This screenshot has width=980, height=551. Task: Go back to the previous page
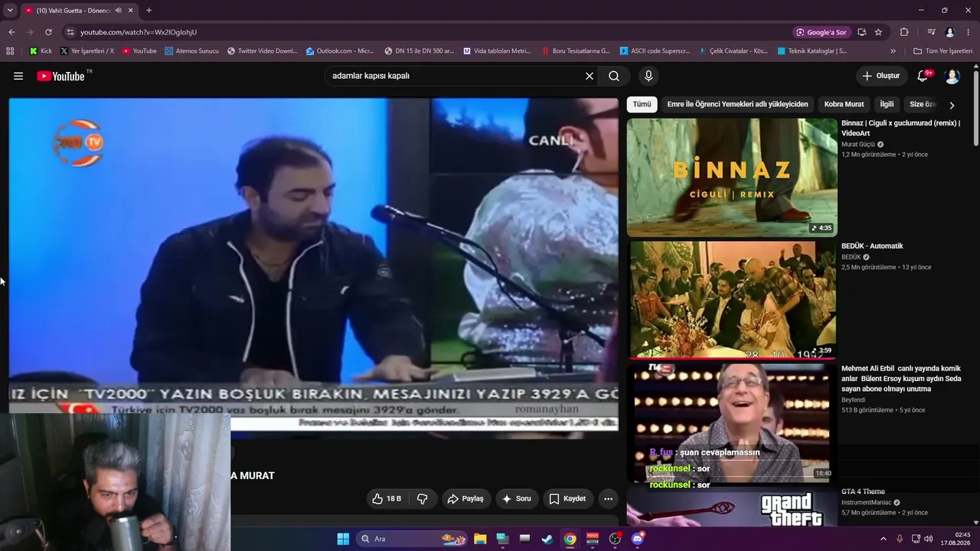[x=11, y=32]
